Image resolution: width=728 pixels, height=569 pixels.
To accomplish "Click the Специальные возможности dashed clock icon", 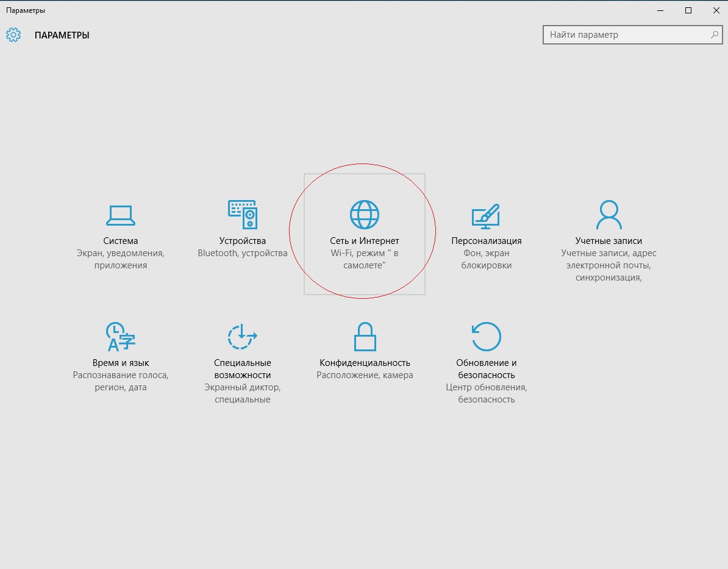I will click(242, 337).
